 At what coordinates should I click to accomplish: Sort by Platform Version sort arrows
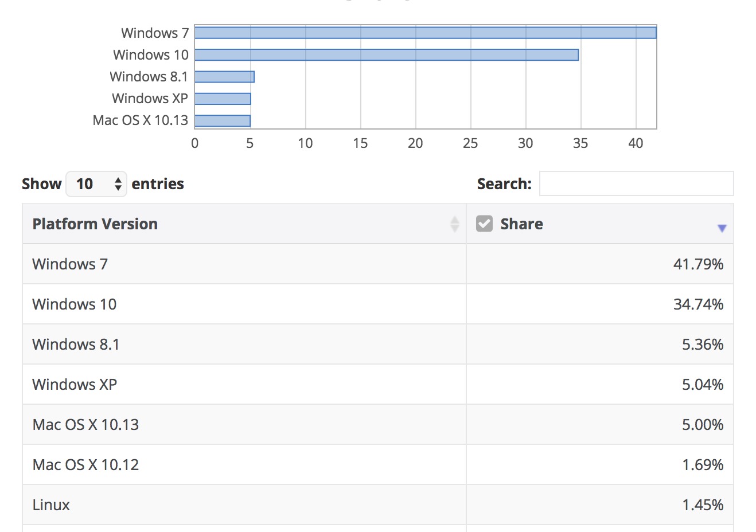pyautogui.click(x=455, y=224)
